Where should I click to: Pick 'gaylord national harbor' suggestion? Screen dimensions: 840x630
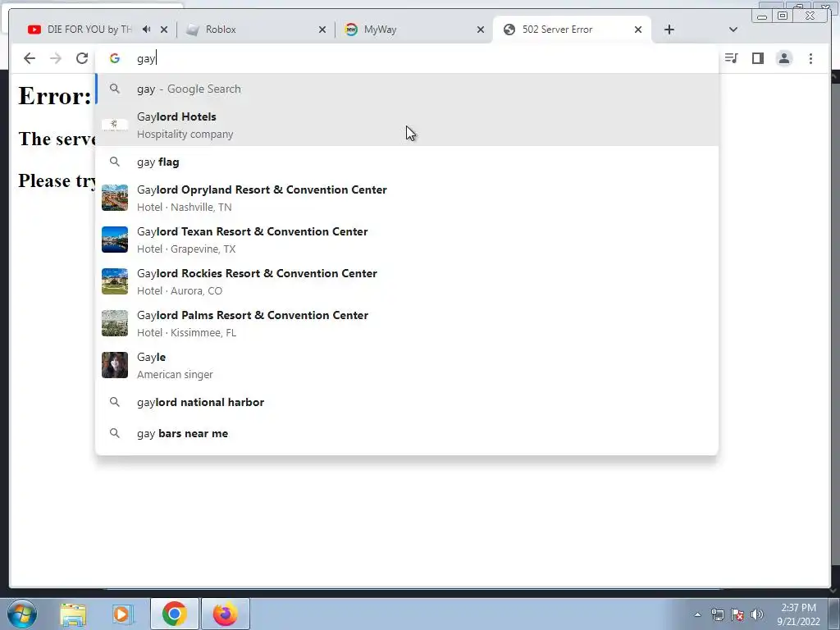pyautogui.click(x=407, y=402)
